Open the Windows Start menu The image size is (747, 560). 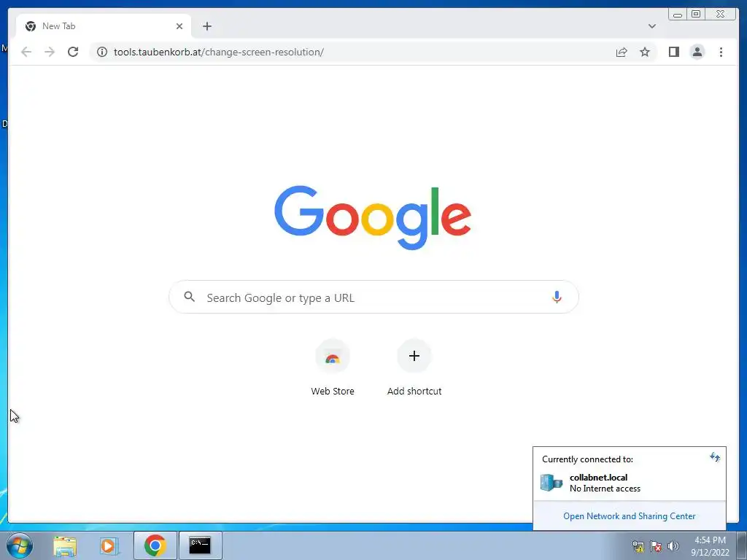(x=20, y=545)
